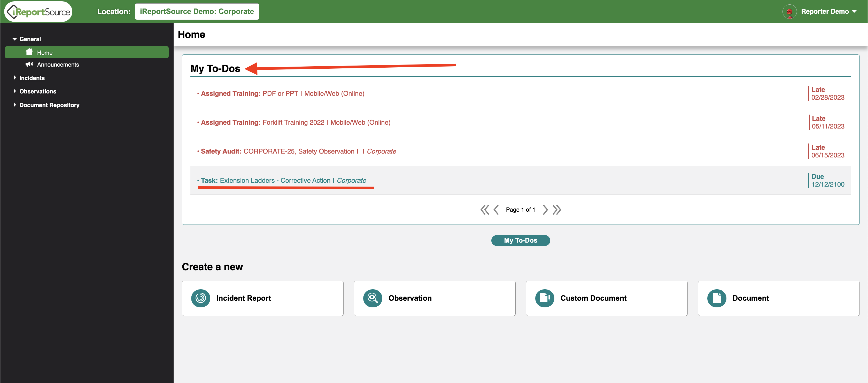Open Announcements in the sidebar
This screenshot has width=868, height=383.
[x=58, y=65]
